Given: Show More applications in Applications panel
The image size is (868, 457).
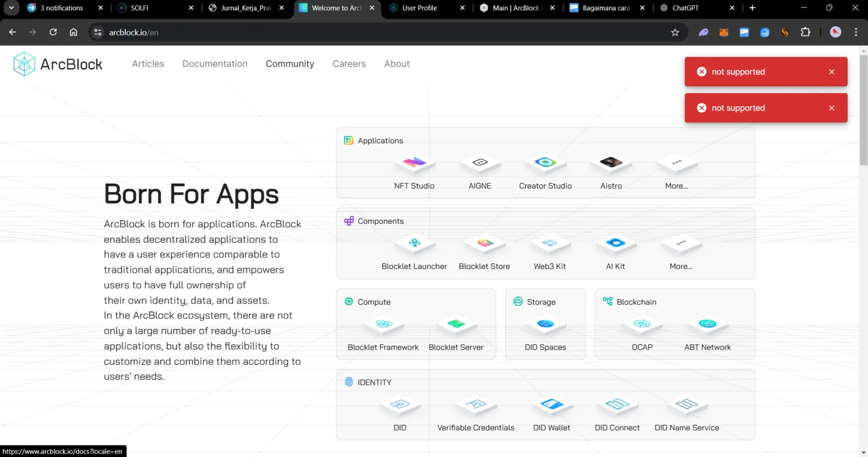Looking at the screenshot, I should [x=676, y=163].
